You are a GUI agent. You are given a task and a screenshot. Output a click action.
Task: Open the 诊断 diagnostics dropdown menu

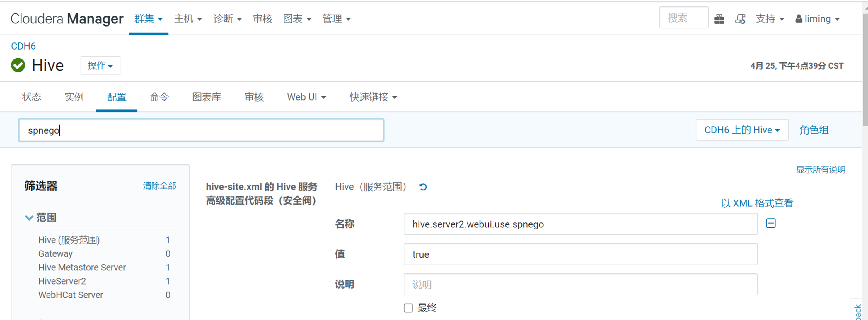227,19
